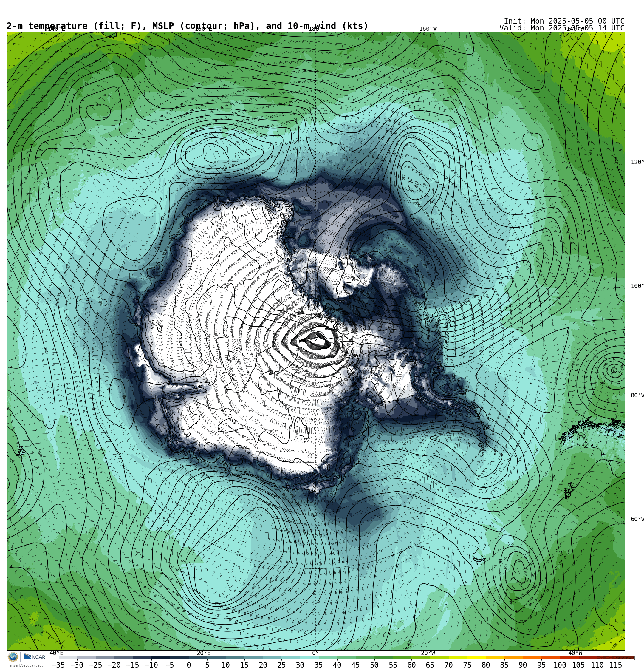Click the '100°' longitude label on right edge
644x669 pixels.
coord(637,286)
